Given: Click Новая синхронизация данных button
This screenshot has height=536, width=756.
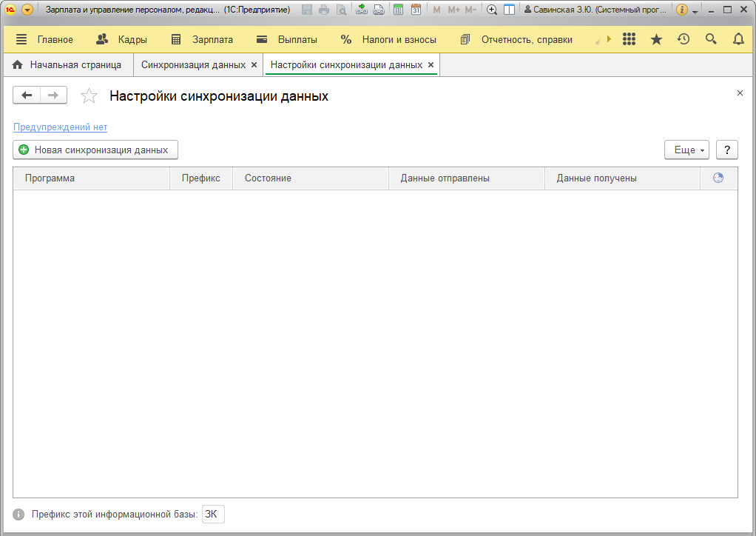Looking at the screenshot, I should pos(95,150).
